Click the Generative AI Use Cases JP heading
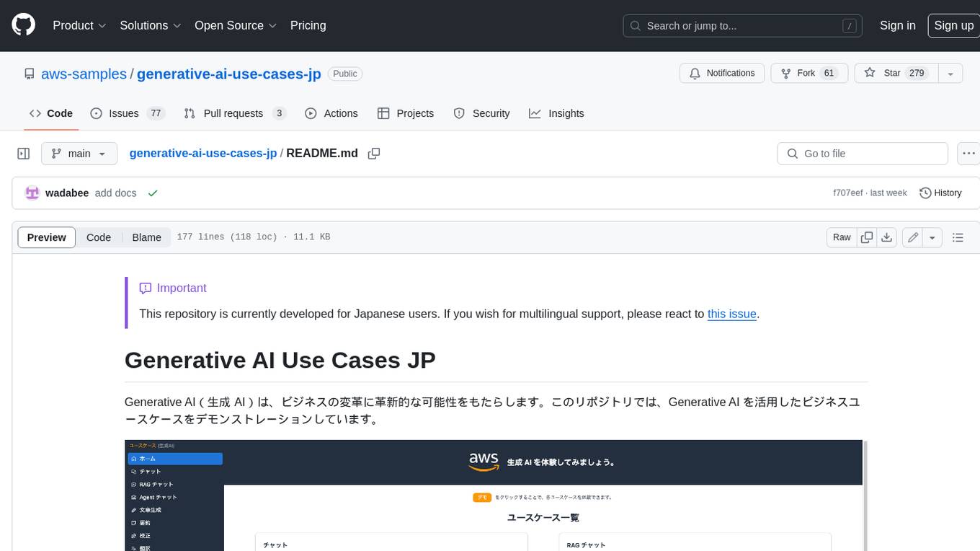 tap(280, 359)
